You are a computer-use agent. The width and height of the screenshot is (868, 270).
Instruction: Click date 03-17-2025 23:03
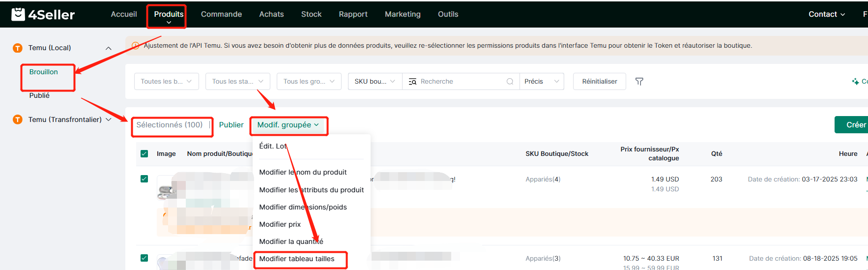829,180
